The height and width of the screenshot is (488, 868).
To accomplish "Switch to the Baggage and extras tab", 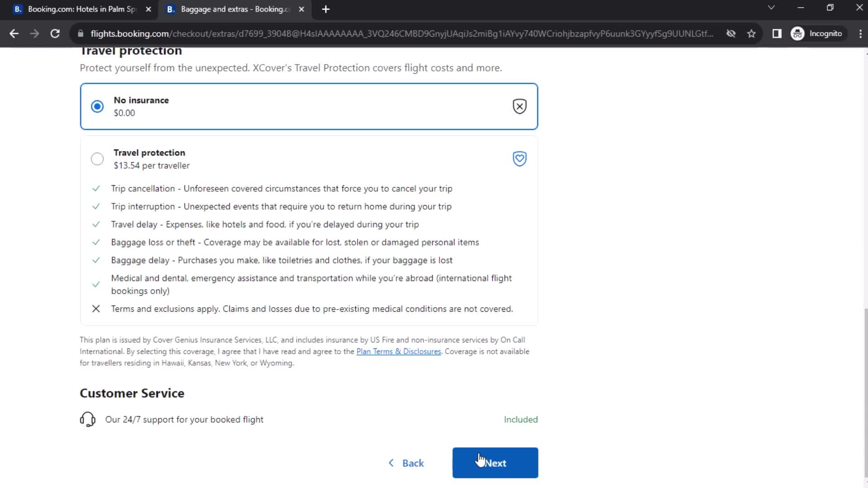I will point(233,9).
